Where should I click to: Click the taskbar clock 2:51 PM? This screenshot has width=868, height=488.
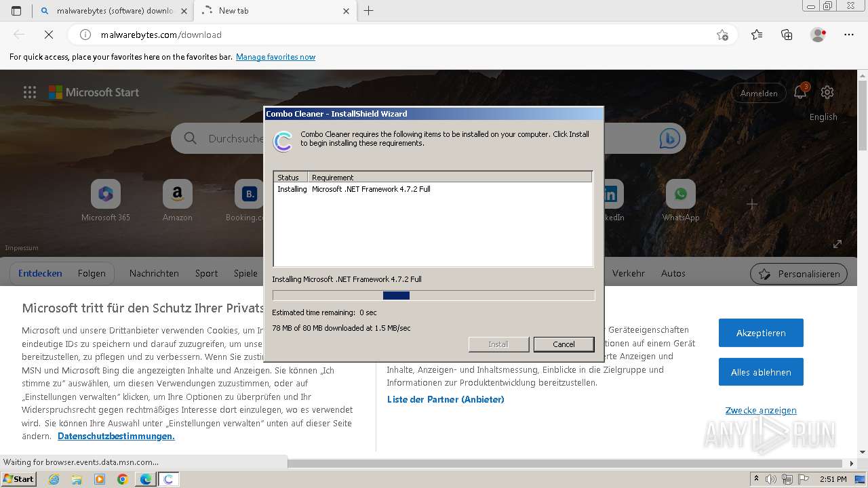point(833,479)
